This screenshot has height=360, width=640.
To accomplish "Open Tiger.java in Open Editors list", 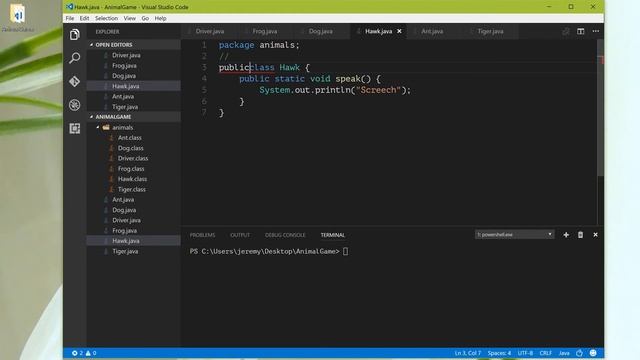I will (x=133, y=107).
